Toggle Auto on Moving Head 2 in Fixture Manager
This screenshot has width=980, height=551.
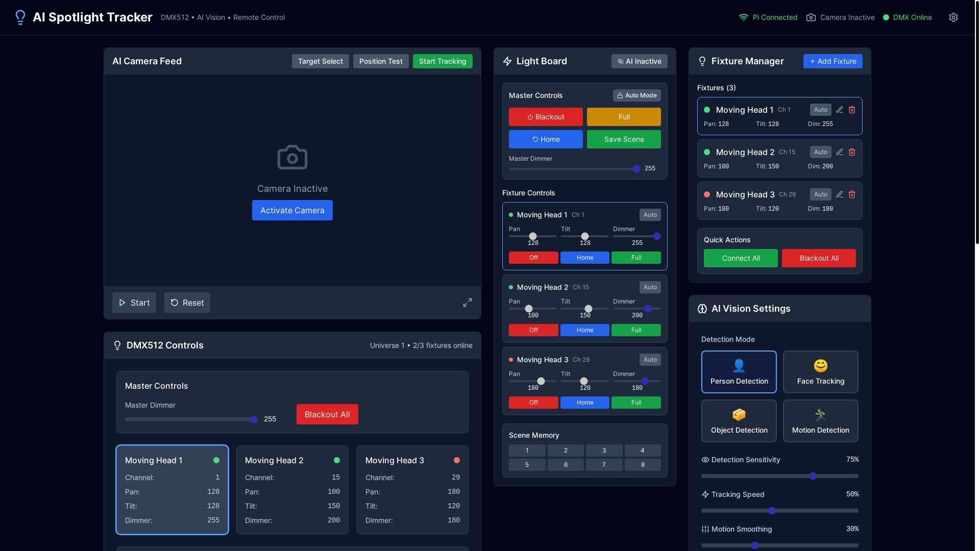[820, 152]
